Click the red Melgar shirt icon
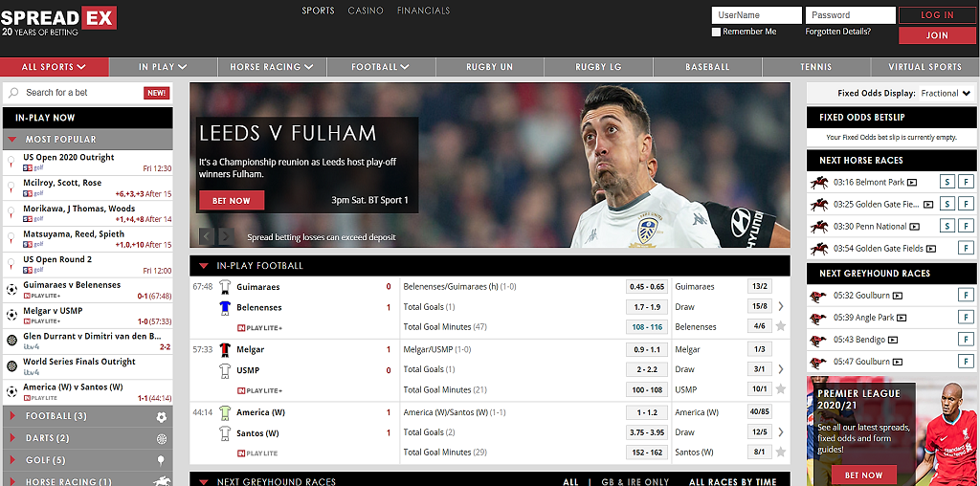Viewport: 980px width, 486px height. (225, 350)
